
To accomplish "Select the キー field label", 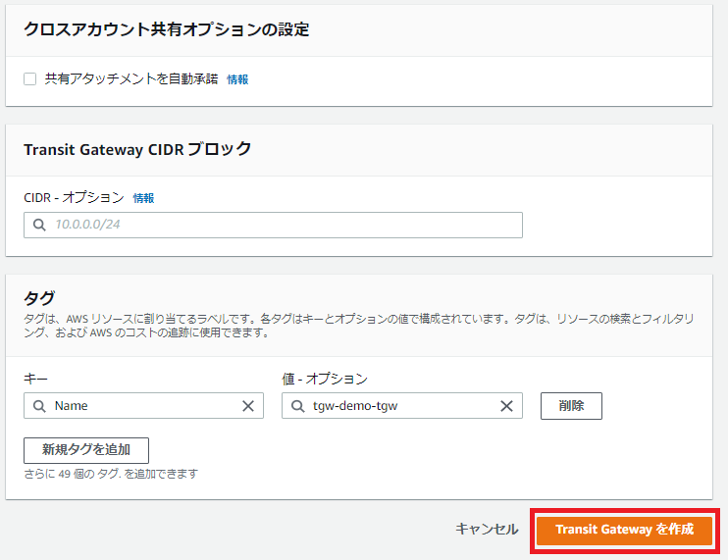I will click(35, 380).
